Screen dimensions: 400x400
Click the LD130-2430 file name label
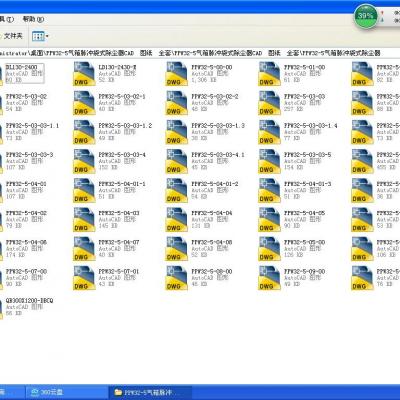click(117, 67)
